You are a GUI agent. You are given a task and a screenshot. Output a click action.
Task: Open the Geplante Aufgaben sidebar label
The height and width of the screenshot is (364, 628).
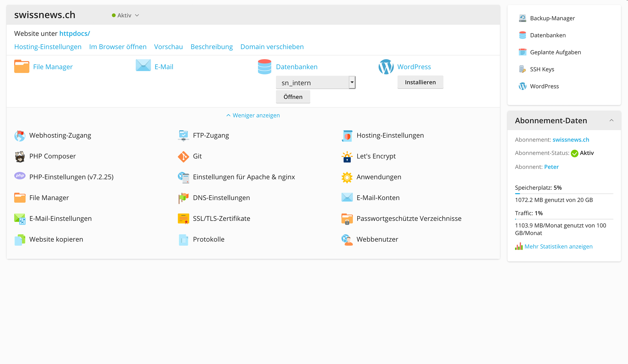555,52
